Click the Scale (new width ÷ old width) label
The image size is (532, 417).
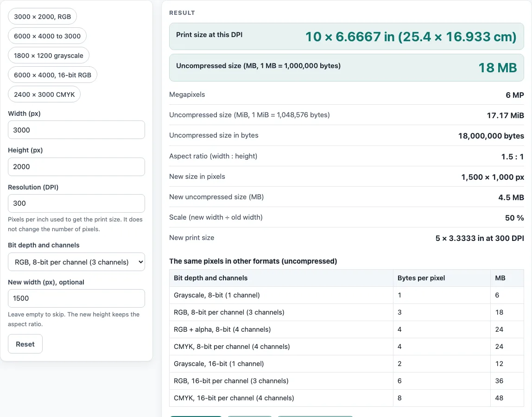216,217
